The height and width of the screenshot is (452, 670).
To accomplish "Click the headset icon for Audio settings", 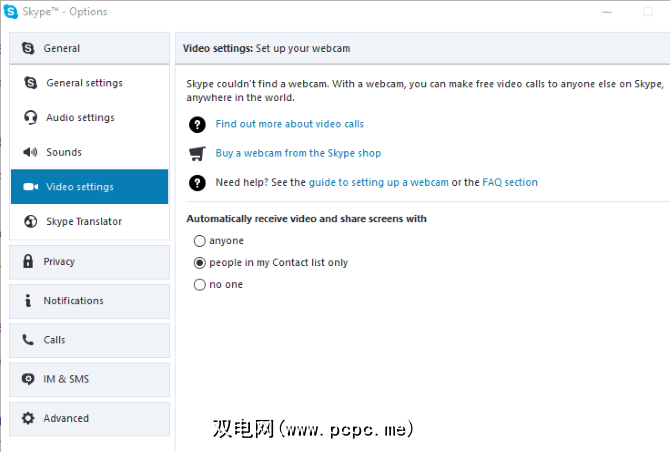I will (x=30, y=118).
